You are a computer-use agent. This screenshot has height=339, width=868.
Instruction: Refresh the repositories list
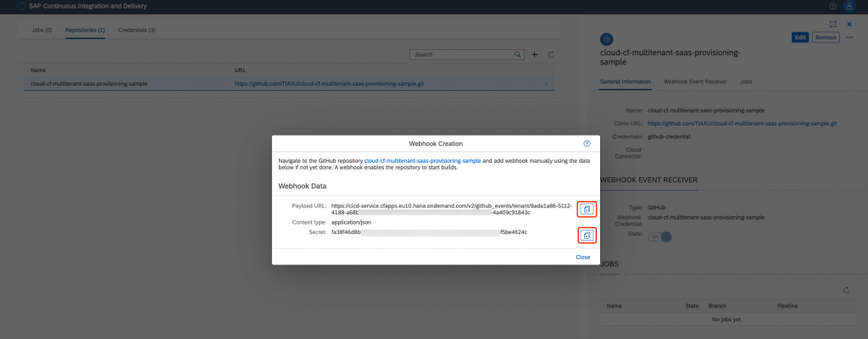click(x=551, y=55)
